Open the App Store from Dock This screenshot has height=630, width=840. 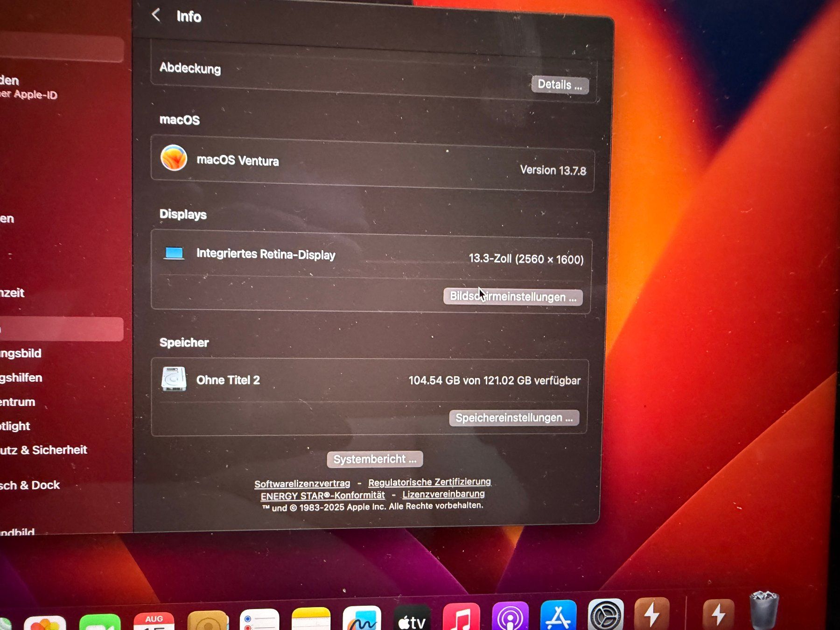[x=558, y=615]
